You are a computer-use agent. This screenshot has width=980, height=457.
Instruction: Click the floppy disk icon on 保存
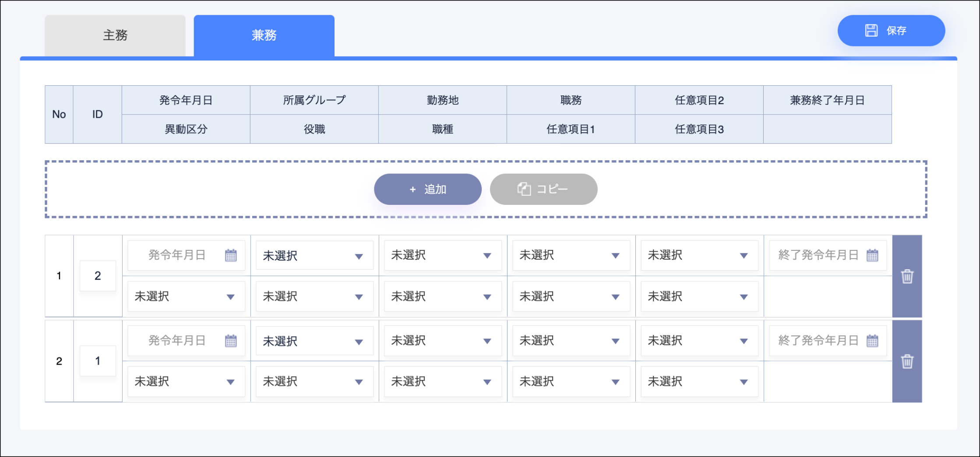[x=871, y=31]
